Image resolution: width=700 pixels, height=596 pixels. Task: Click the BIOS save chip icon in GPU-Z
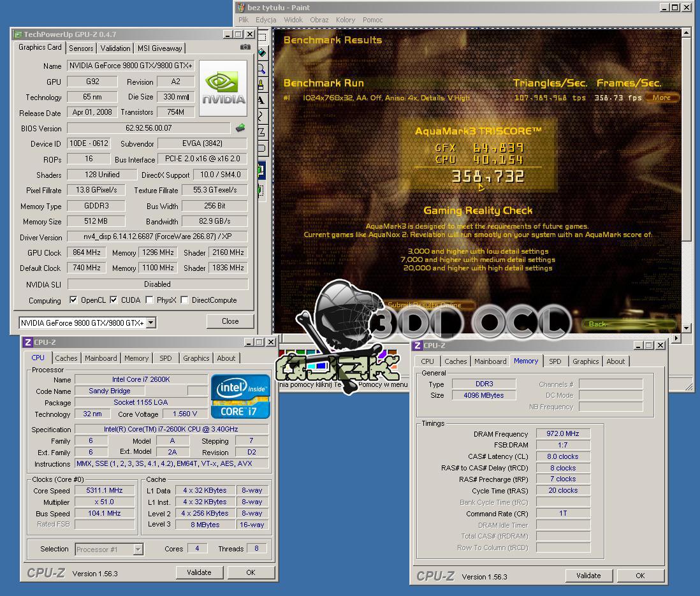240,128
